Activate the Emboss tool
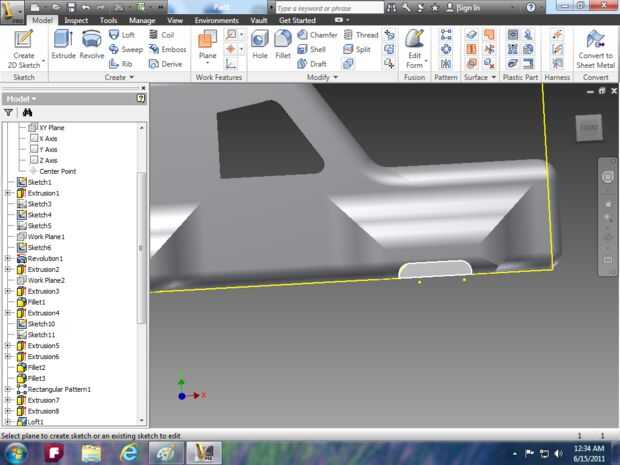 [167, 49]
